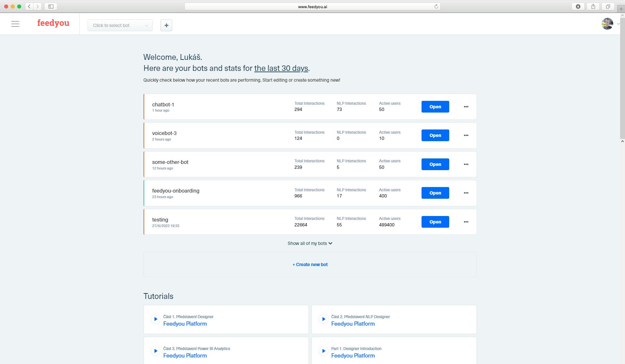Open the ellipsis menu for voicebot-3
Image resolution: width=625 pixels, height=364 pixels.
(x=466, y=135)
